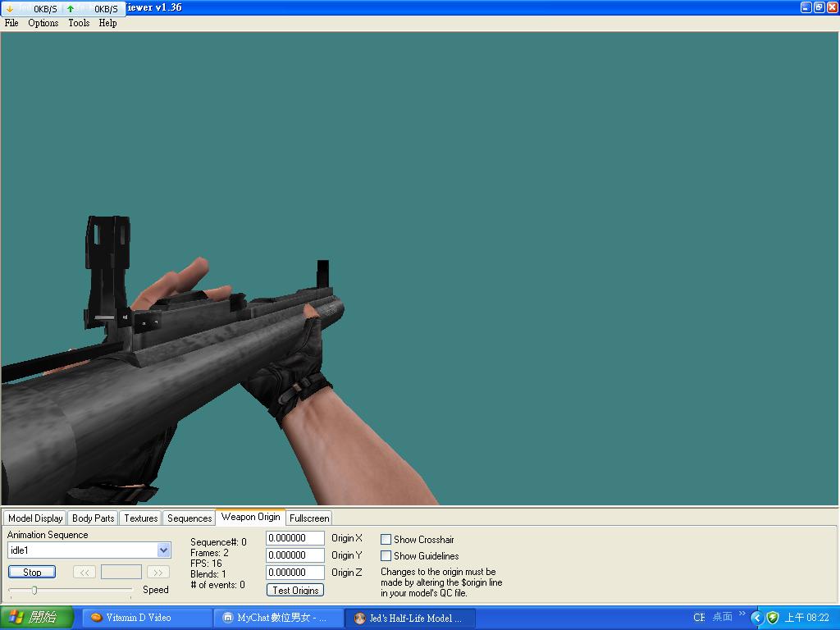Viewport: 840px width, 630px height.
Task: Switch to the Model Display tab
Action: tap(35, 518)
